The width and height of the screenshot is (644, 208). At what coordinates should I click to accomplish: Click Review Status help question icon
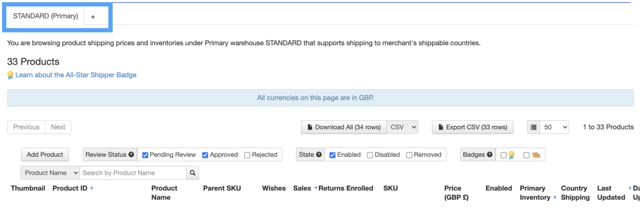[x=131, y=155]
